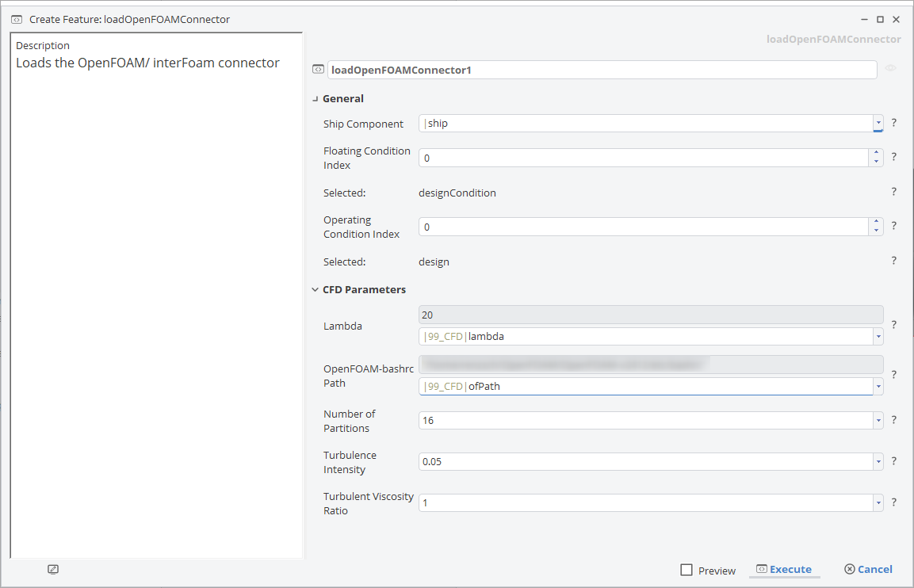Open the Ship Component dropdown
The image size is (914, 588).
pos(878,124)
